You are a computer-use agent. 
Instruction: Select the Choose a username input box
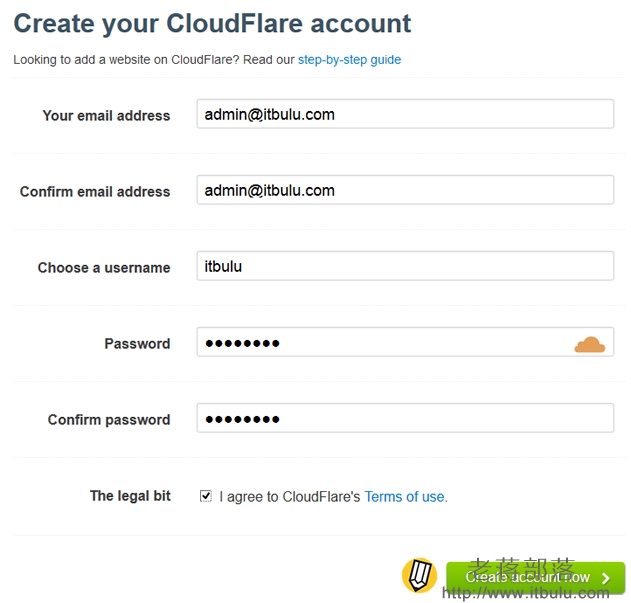click(404, 266)
